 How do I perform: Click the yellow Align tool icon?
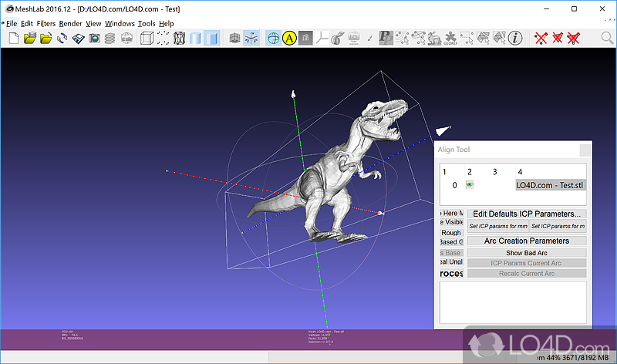[x=290, y=38]
